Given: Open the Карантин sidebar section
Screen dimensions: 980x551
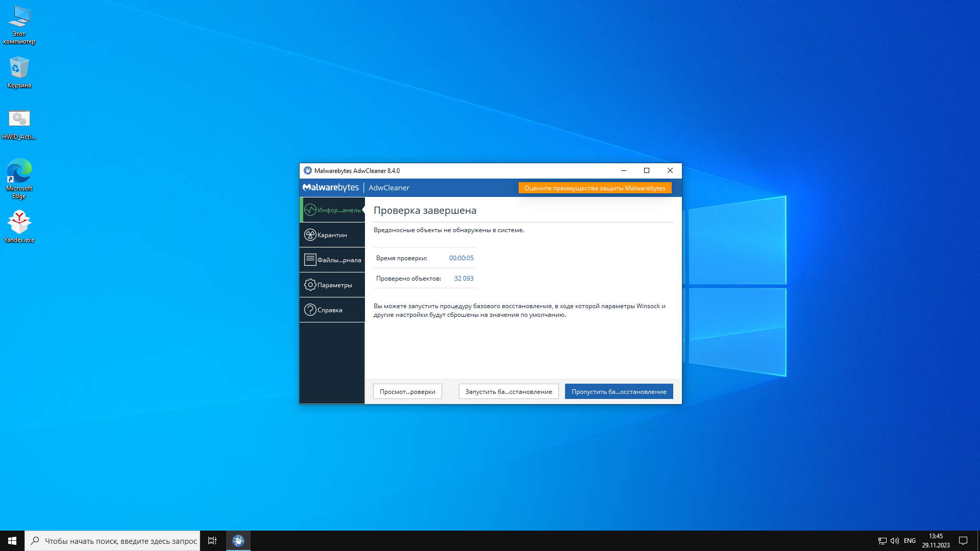Looking at the screenshot, I should [x=332, y=235].
